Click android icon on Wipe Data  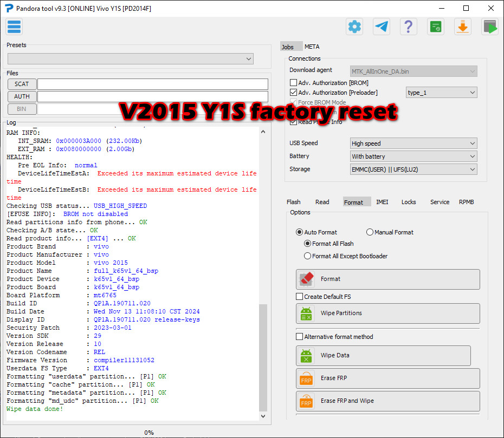(306, 356)
